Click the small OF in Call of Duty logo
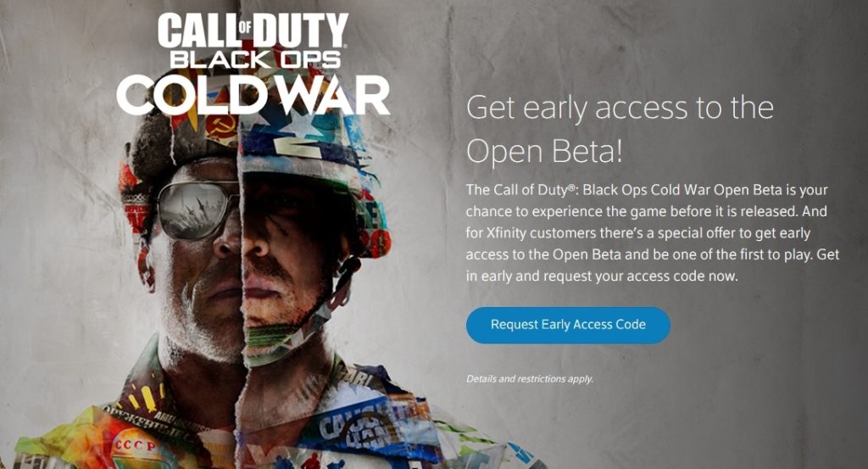Image resolution: width=868 pixels, height=469 pixels. click(x=245, y=26)
